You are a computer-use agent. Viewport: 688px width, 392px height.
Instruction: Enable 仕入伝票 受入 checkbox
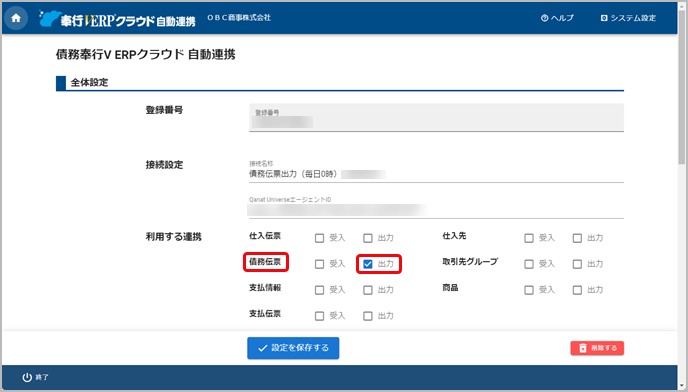(319, 238)
